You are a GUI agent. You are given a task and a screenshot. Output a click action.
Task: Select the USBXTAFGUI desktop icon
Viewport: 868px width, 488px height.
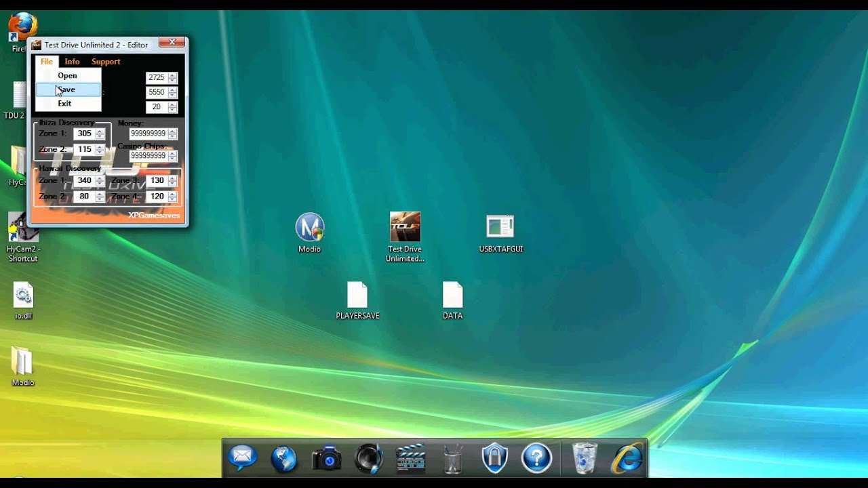500,228
